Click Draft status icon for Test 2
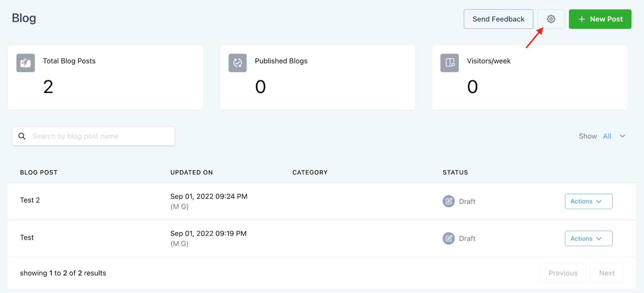This screenshot has width=644, height=293. click(448, 201)
